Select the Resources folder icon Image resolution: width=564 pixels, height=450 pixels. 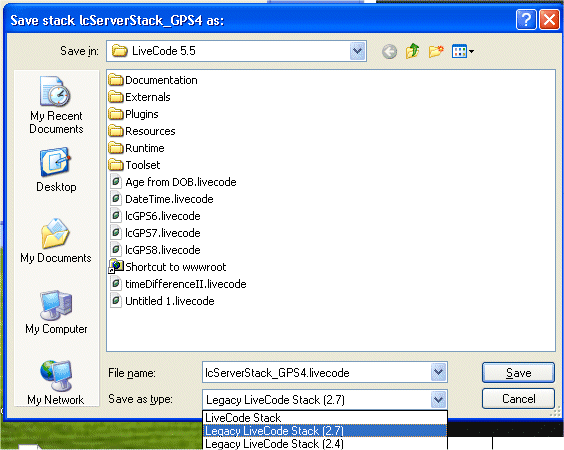point(116,131)
